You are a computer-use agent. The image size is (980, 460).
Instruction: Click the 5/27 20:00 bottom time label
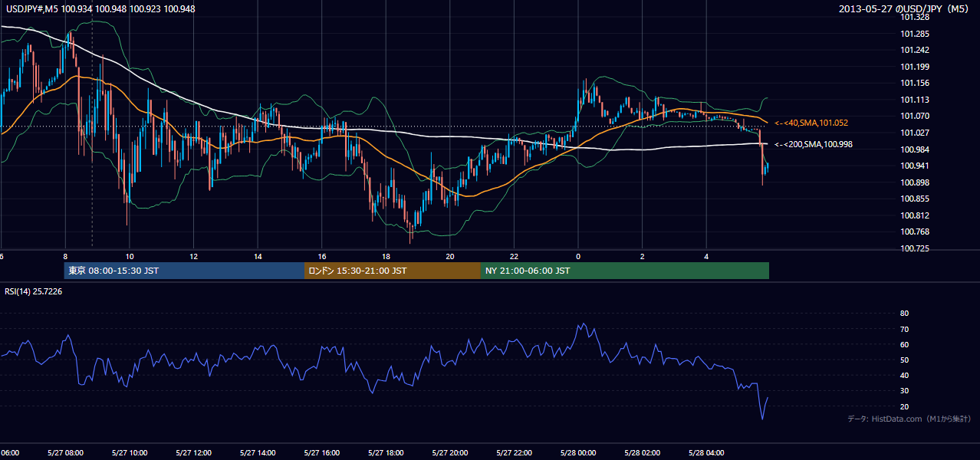[449, 453]
